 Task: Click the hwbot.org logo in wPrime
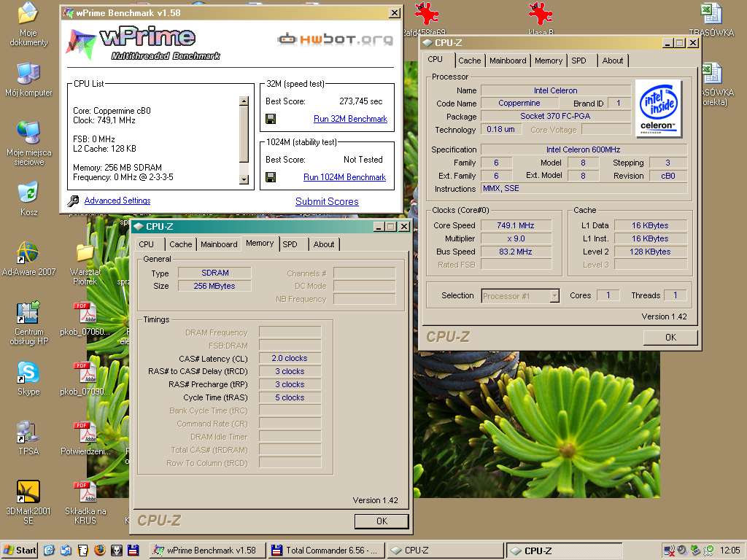[336, 39]
